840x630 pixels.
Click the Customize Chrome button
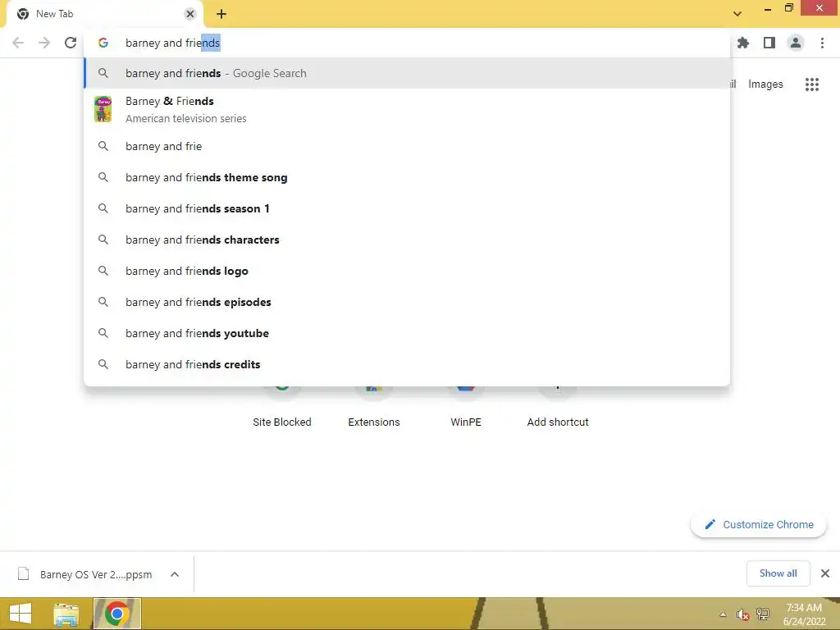coord(759,524)
